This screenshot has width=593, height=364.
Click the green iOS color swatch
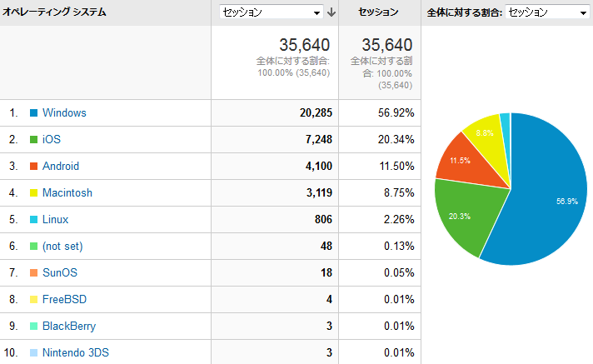pyautogui.click(x=34, y=139)
